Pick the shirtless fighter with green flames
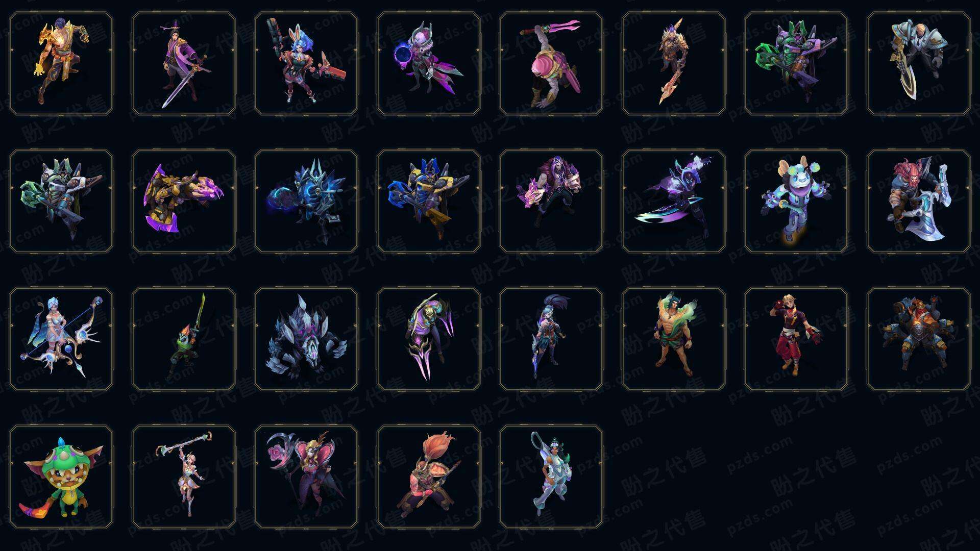 [x=674, y=339]
